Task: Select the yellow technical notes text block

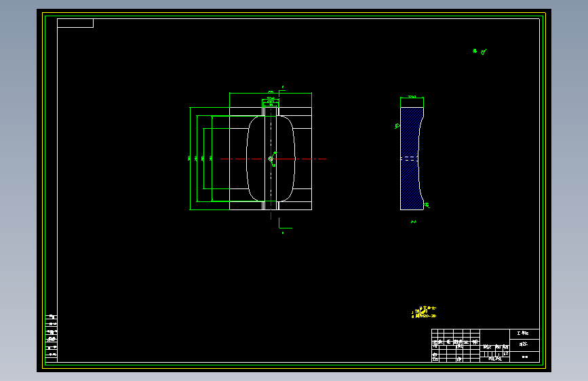Action: (424, 312)
